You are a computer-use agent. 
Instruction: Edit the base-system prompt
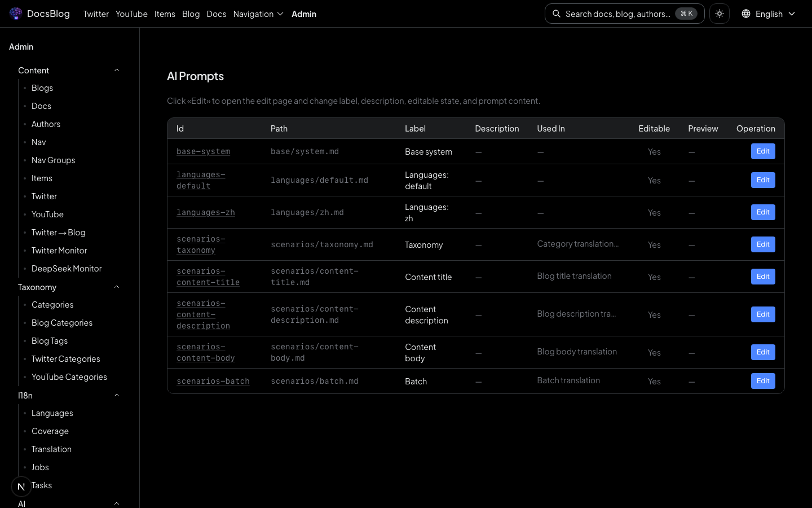(763, 151)
